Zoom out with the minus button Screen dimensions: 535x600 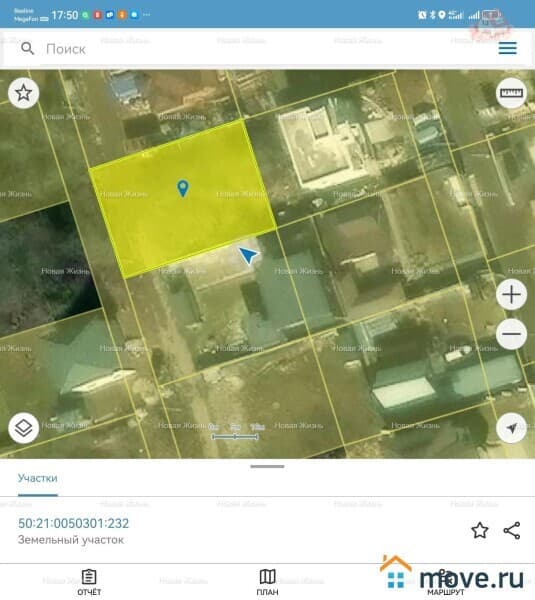pyautogui.click(x=511, y=334)
